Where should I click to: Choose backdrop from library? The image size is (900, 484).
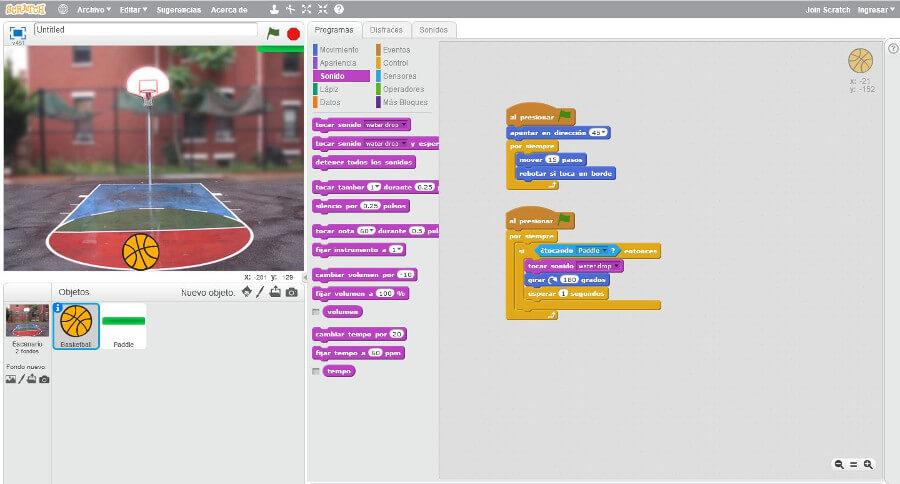[10, 379]
